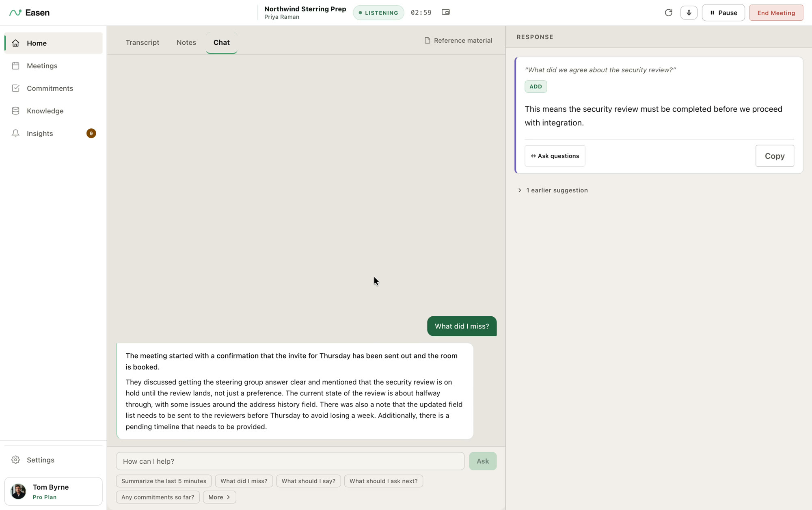Choose the What did I miss? suggestion chip
This screenshot has height=510, width=812.
pos(244,481)
